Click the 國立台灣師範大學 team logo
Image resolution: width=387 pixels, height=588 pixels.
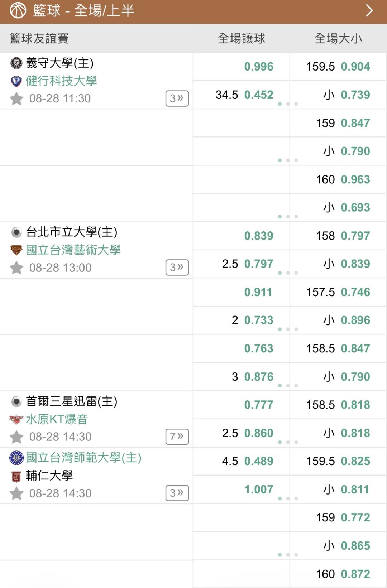click(16, 458)
